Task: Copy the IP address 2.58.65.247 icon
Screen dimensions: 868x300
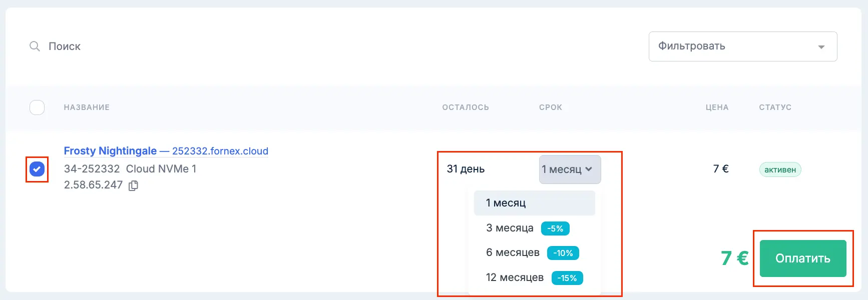Action: coord(133,185)
